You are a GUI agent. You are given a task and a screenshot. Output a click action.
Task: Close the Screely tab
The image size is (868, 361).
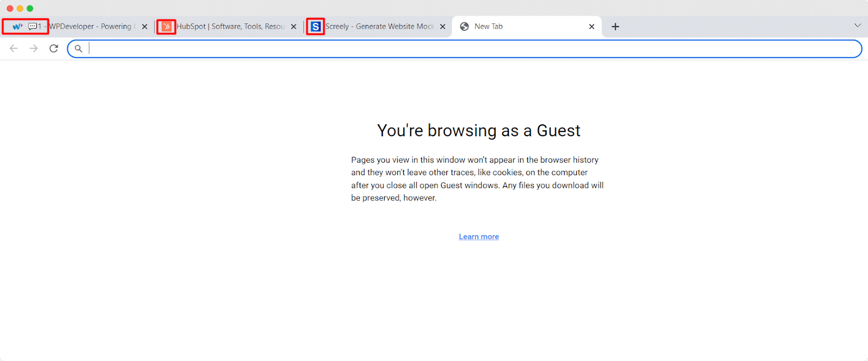[x=443, y=27]
